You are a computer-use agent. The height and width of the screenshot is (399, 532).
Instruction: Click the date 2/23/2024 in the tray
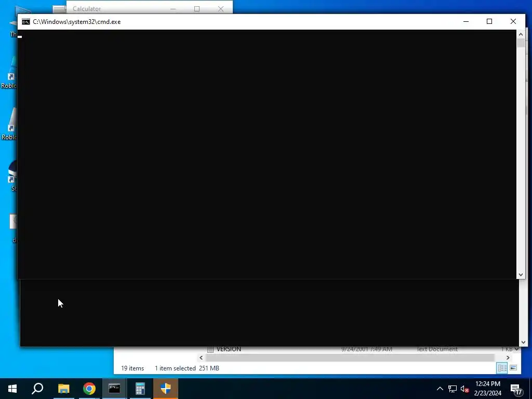click(x=487, y=393)
